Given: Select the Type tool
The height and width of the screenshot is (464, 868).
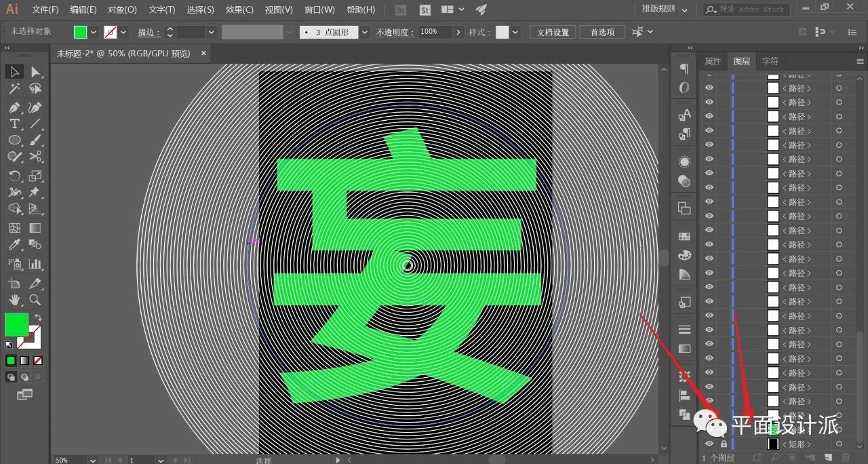Looking at the screenshot, I should [15, 123].
